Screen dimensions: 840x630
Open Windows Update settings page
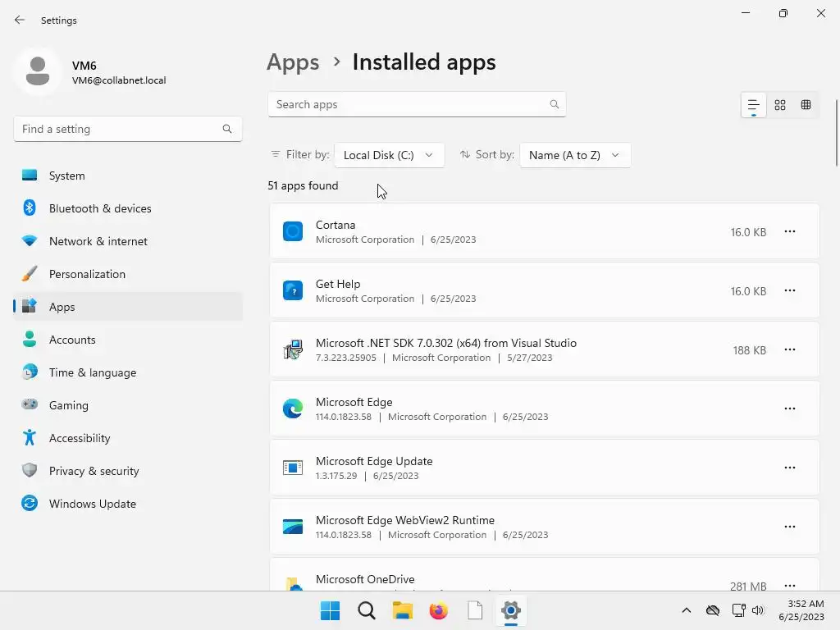[92, 504]
